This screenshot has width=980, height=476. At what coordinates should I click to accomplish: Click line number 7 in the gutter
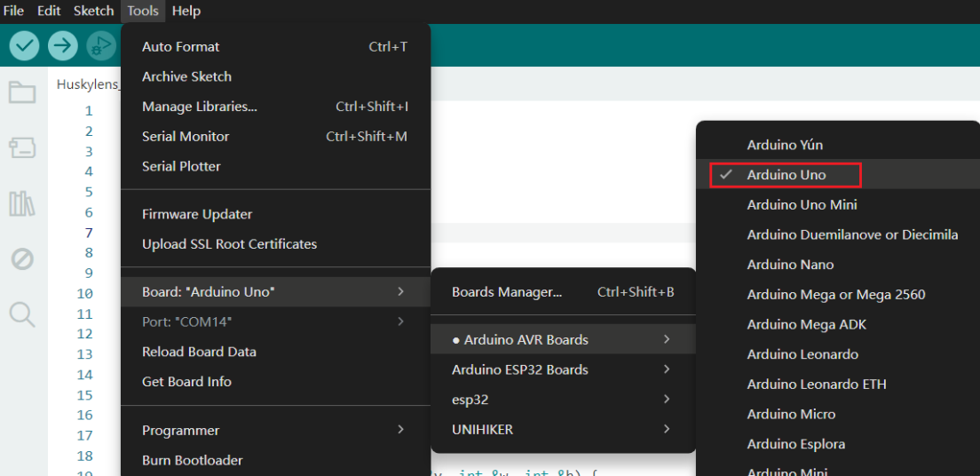pyautogui.click(x=88, y=233)
